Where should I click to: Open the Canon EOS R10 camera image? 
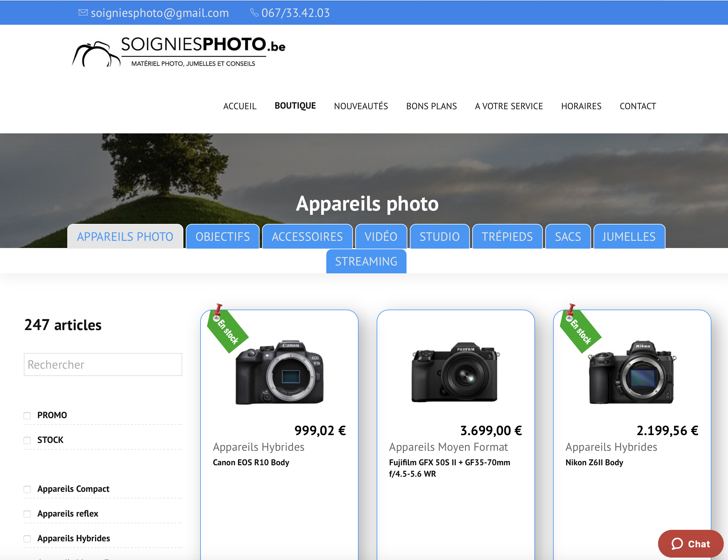pyautogui.click(x=279, y=373)
